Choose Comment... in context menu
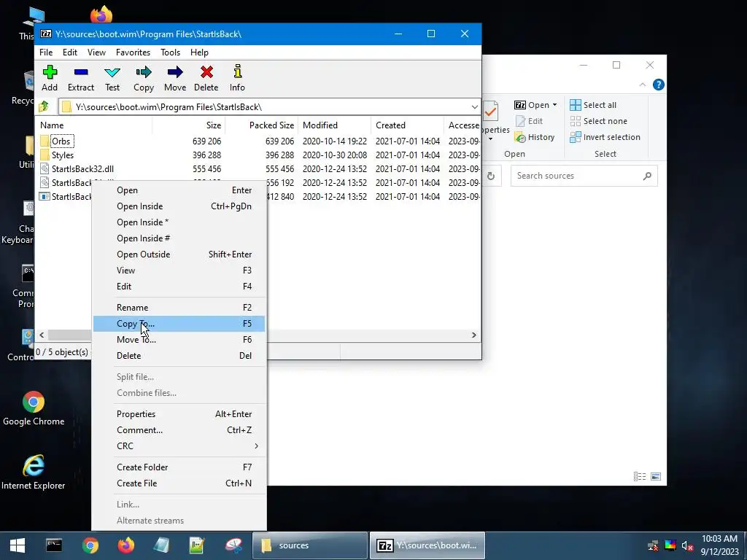Screen dimensions: 747x560 (179, 430)
